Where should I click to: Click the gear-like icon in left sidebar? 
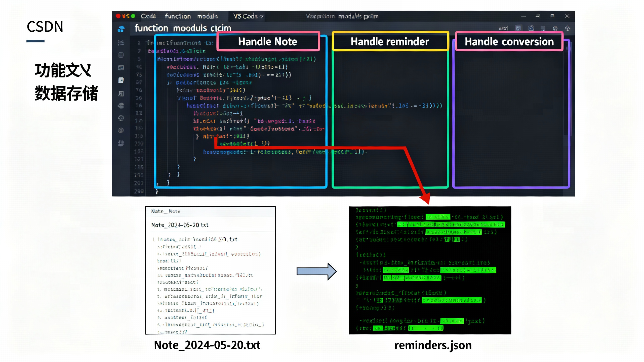pos(121,118)
